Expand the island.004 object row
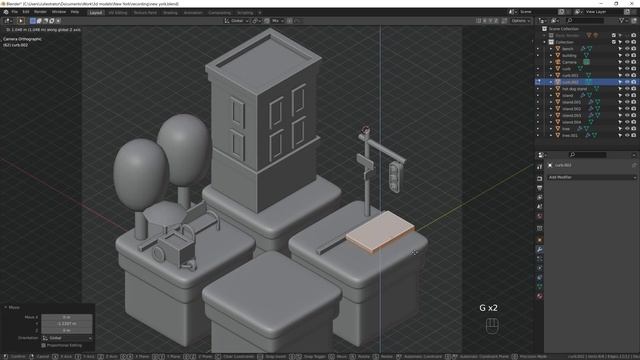640x360 pixels. click(x=551, y=122)
